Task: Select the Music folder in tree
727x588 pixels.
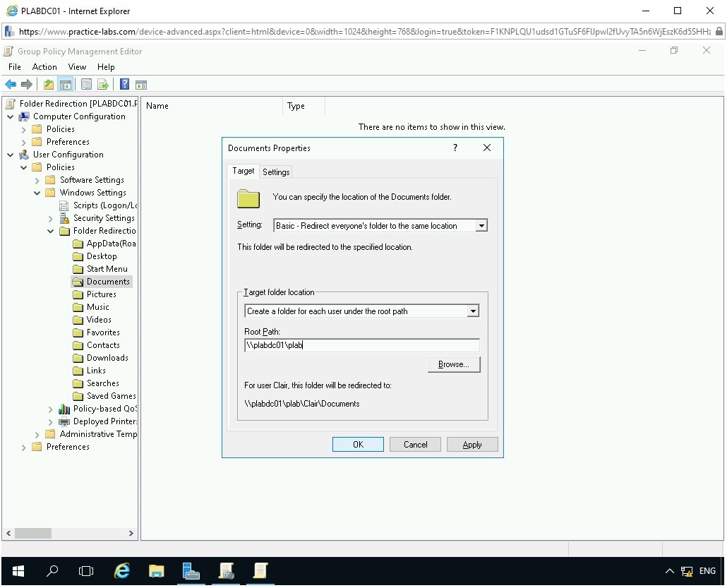Action: 91,307
